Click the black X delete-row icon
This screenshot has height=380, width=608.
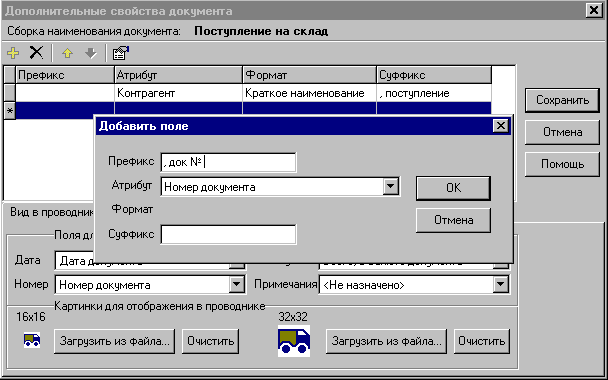pyautogui.click(x=36, y=52)
